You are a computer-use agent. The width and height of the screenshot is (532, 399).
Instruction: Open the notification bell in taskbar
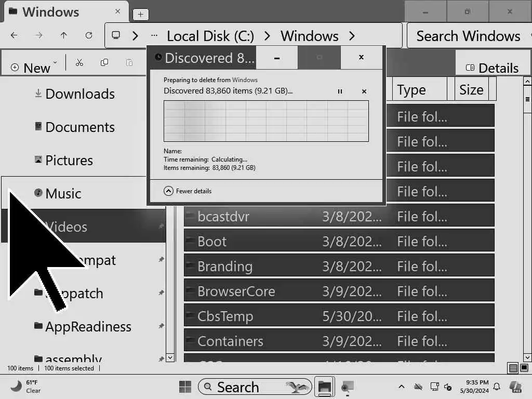[497, 387]
